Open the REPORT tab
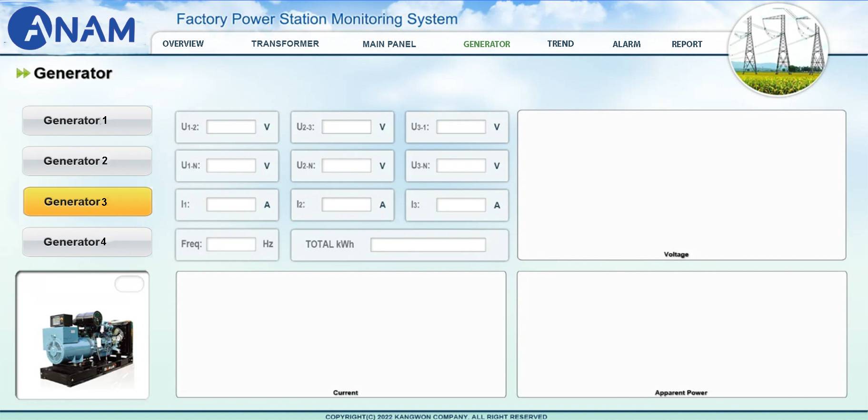Image resolution: width=868 pixels, height=420 pixels. [687, 44]
